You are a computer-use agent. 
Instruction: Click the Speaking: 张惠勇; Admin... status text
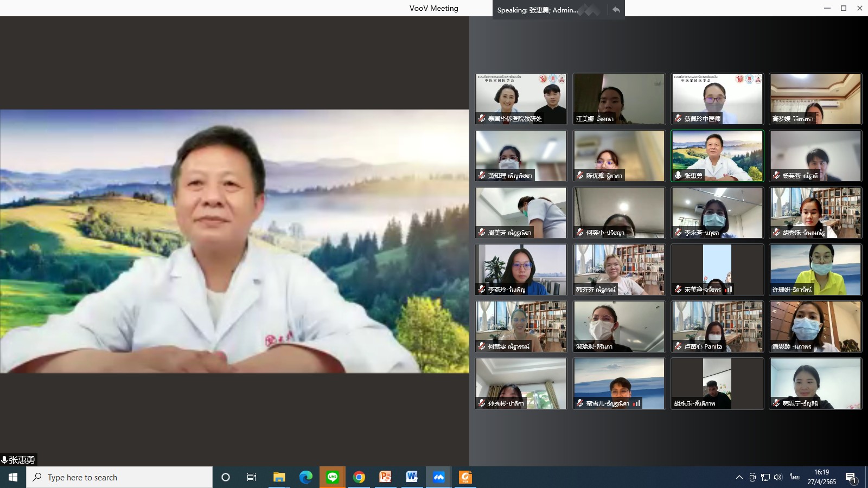click(x=538, y=10)
